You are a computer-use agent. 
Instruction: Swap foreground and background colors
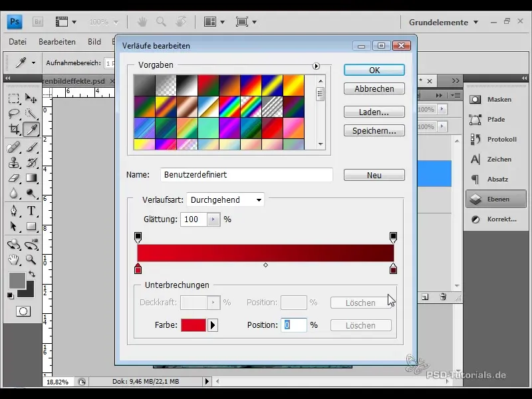click(x=32, y=274)
